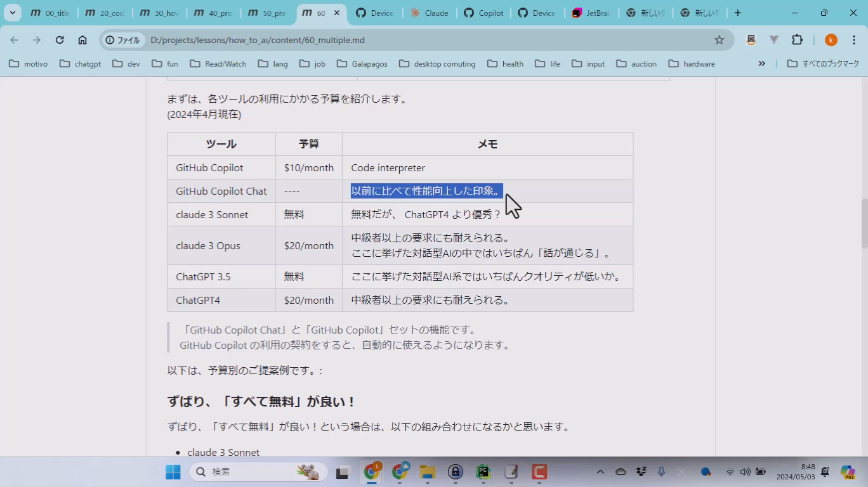Show hidden system tray icons chevron
The height and width of the screenshot is (487, 868).
pyautogui.click(x=600, y=472)
